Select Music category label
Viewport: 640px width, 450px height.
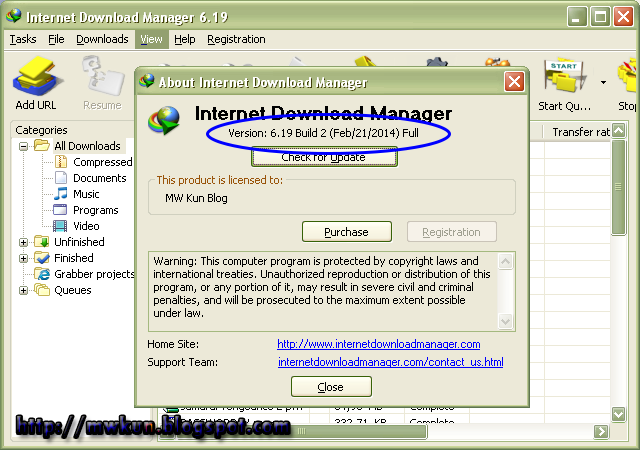86,194
